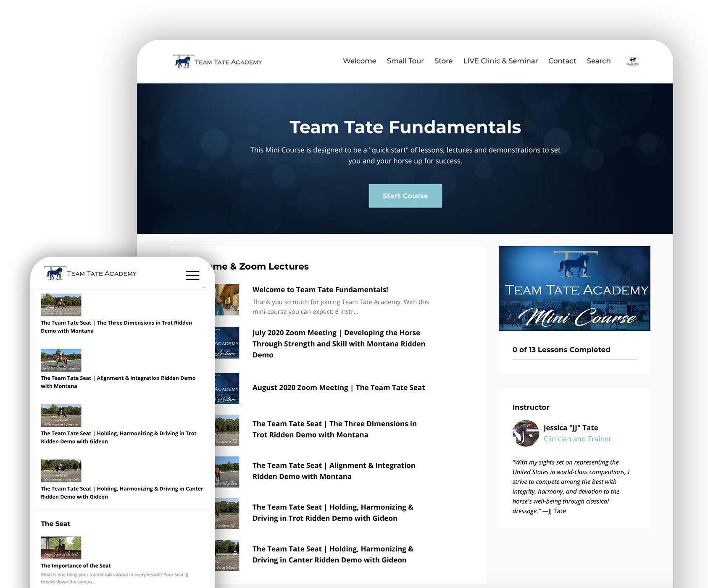708x588 pixels.
Task: Open July 2020 Zoom Meeting lesson
Action: point(339,344)
